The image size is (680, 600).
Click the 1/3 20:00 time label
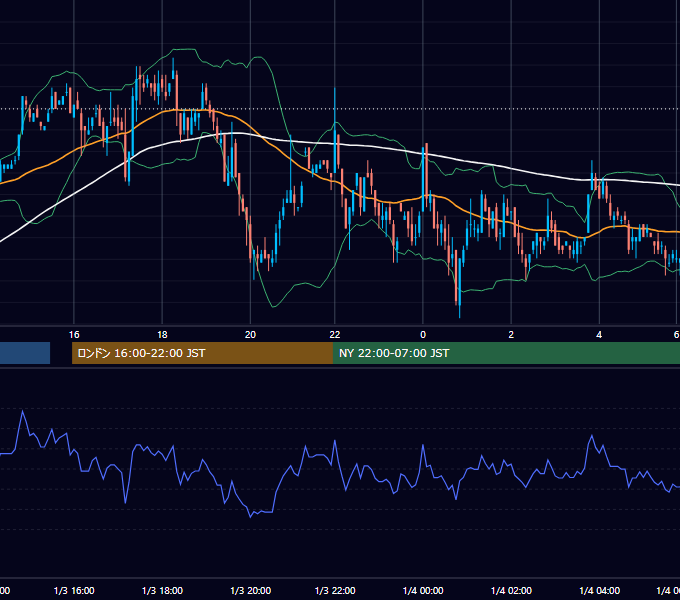click(250, 590)
